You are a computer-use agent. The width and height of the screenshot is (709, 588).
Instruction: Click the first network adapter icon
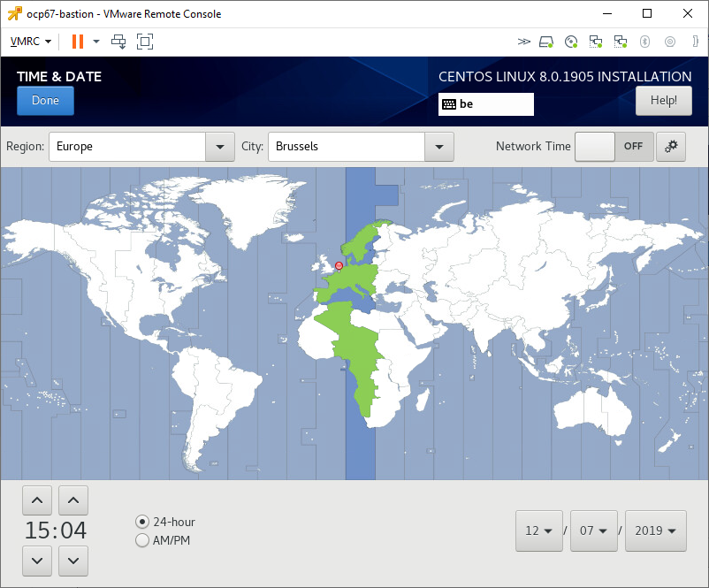596,42
